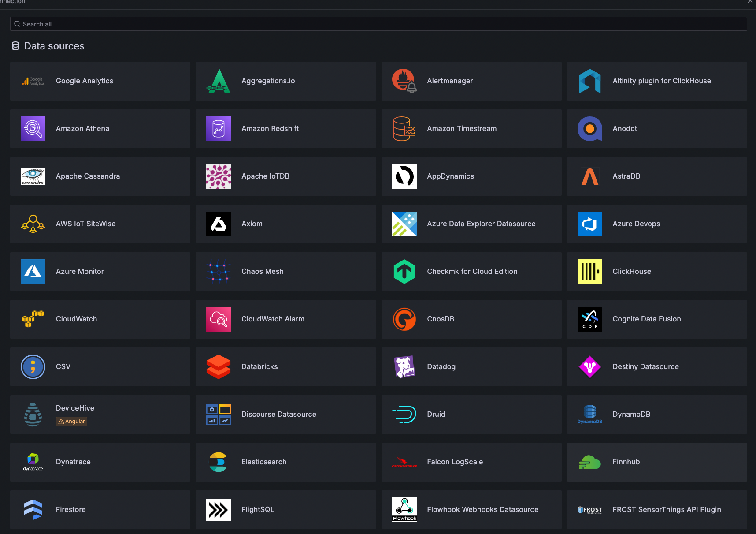The image size is (756, 534).
Task: Click the Datadog dog mascot icon
Action: coord(404,367)
